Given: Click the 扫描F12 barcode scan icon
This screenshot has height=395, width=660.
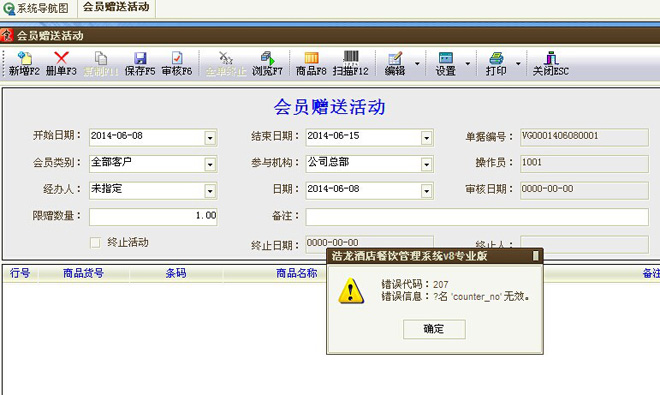Looking at the screenshot, I should click(x=351, y=57).
